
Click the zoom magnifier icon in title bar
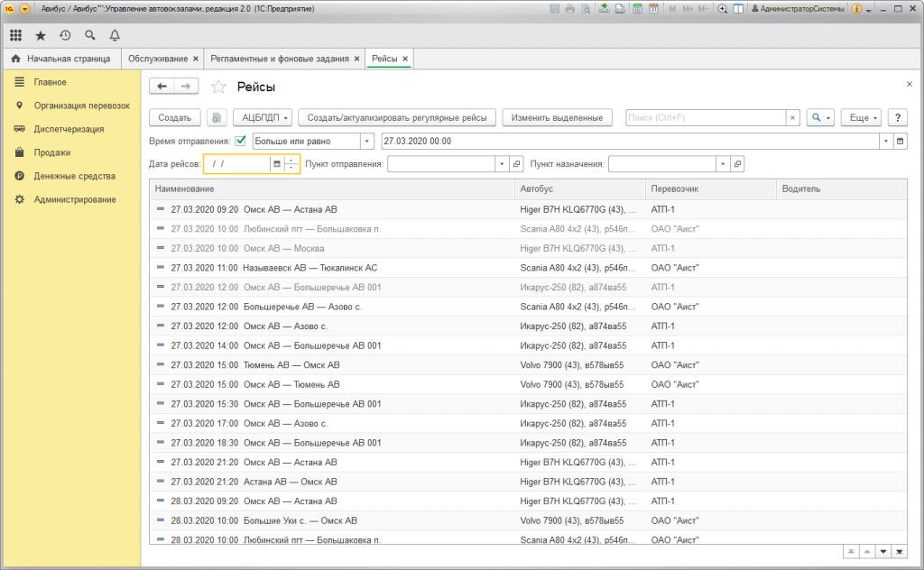click(723, 9)
